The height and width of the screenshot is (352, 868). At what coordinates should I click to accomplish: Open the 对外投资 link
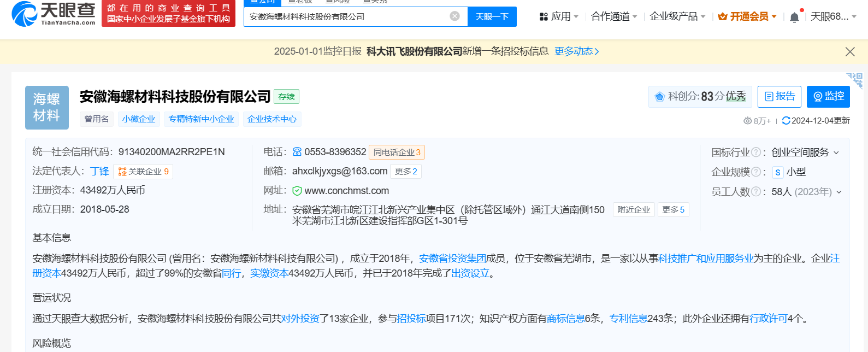[x=300, y=319]
